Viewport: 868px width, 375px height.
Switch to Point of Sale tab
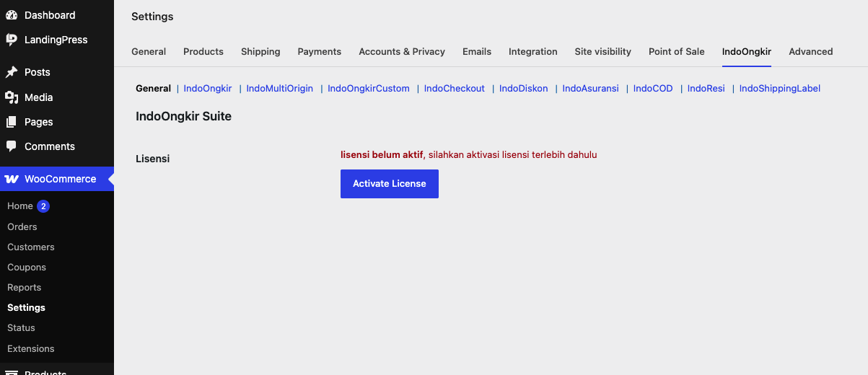pos(677,51)
